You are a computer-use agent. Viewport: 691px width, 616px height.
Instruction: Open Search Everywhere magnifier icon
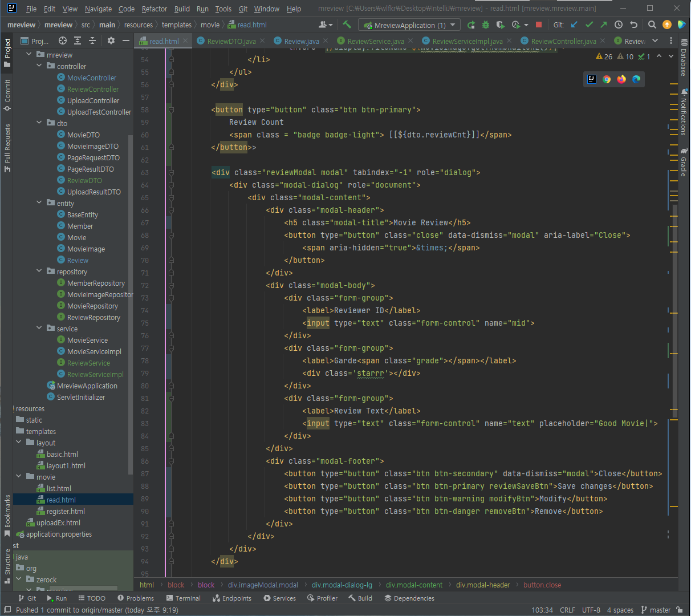click(x=652, y=25)
